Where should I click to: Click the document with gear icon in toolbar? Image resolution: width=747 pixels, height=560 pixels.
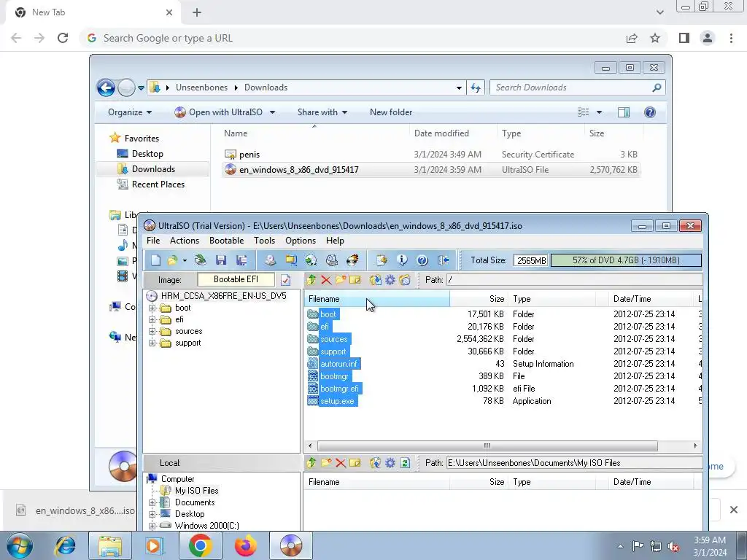click(382, 260)
